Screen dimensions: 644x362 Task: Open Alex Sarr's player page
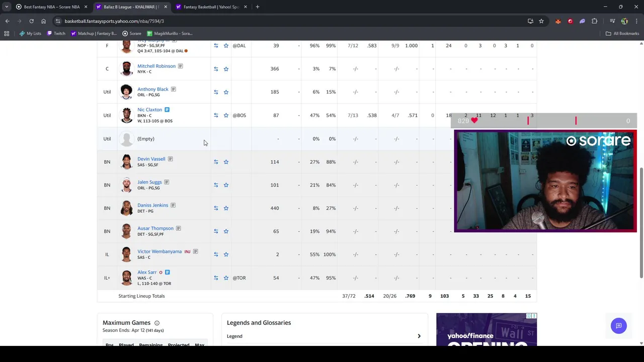point(147,273)
